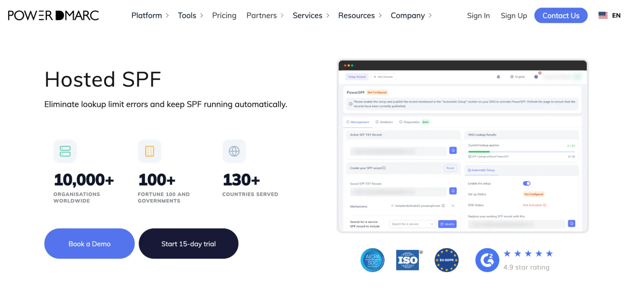Click the G2 logo badge
This screenshot has width=644, height=301.
point(487,260)
